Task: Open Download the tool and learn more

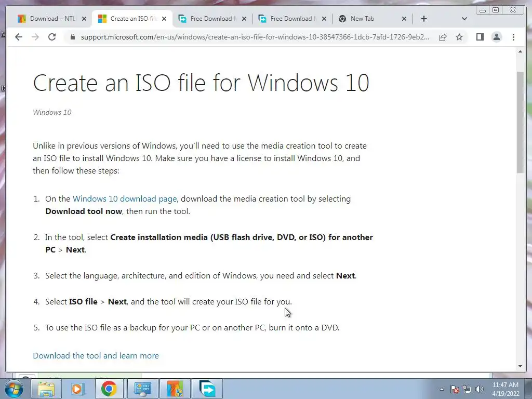Action: pyautogui.click(x=96, y=355)
